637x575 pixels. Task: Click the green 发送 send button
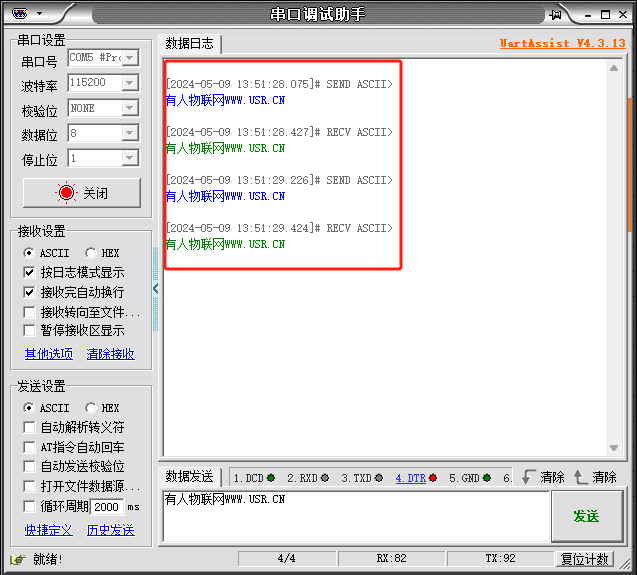coord(587,516)
